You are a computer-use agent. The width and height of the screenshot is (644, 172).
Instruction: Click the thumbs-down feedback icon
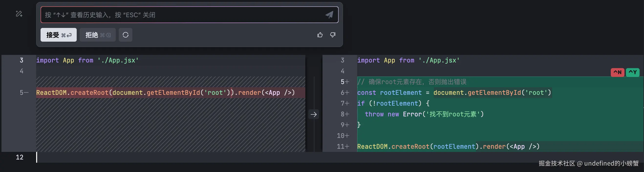pyautogui.click(x=333, y=35)
